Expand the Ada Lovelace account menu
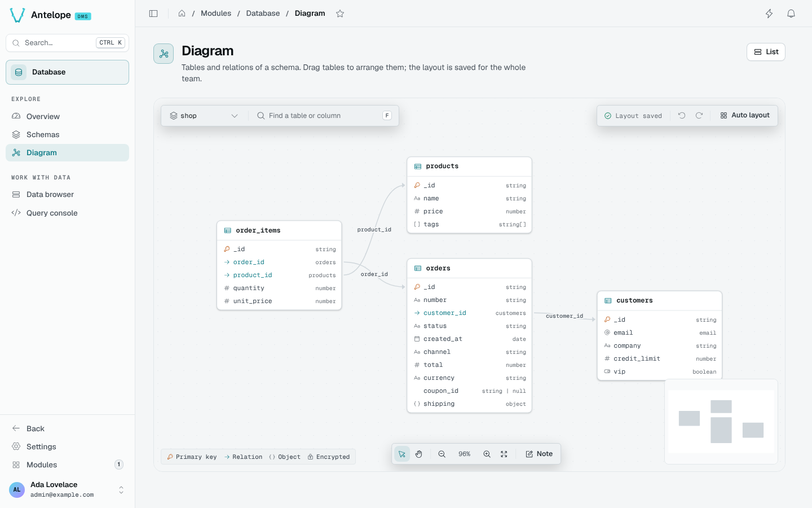 pos(67,489)
